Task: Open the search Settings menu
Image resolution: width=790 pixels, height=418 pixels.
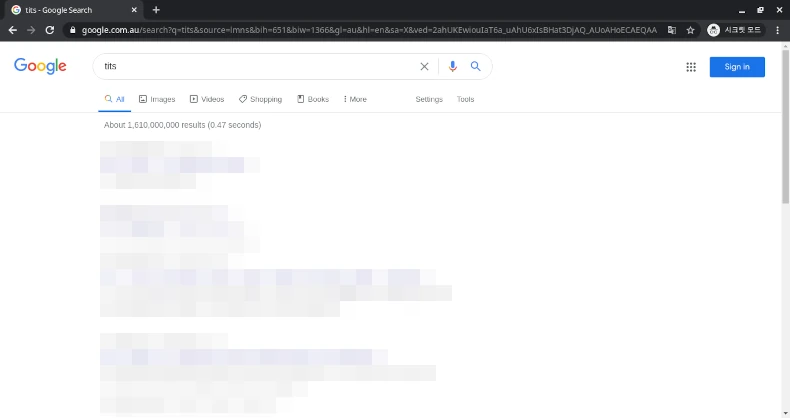Action: point(429,99)
